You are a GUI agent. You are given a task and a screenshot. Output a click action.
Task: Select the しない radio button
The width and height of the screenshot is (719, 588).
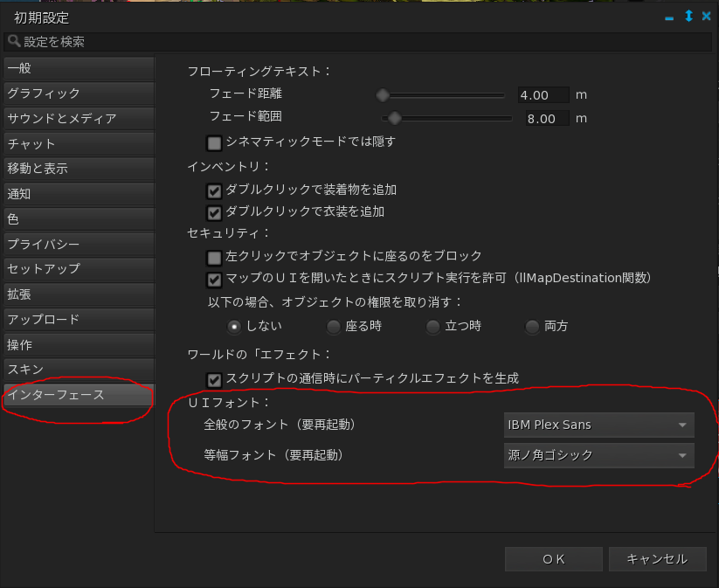tap(234, 327)
